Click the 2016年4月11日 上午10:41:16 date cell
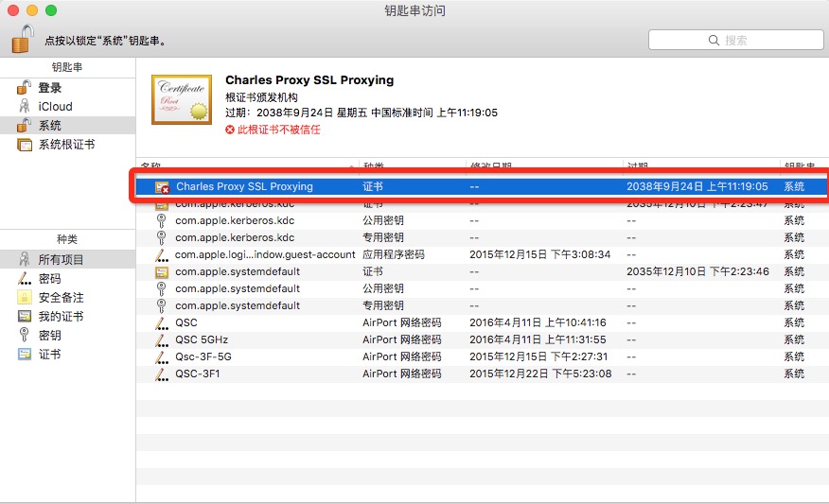Screen dimensions: 829x504 click(x=538, y=322)
